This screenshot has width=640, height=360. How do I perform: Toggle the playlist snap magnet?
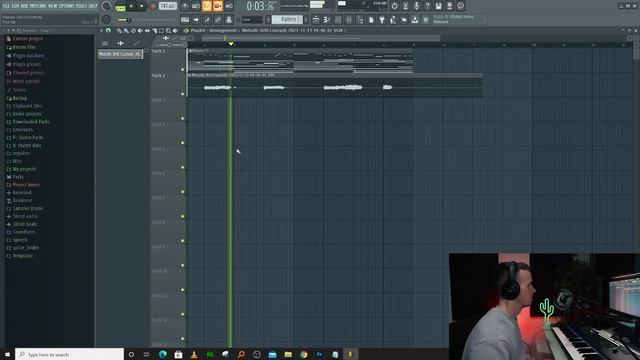pyautogui.click(x=108, y=31)
